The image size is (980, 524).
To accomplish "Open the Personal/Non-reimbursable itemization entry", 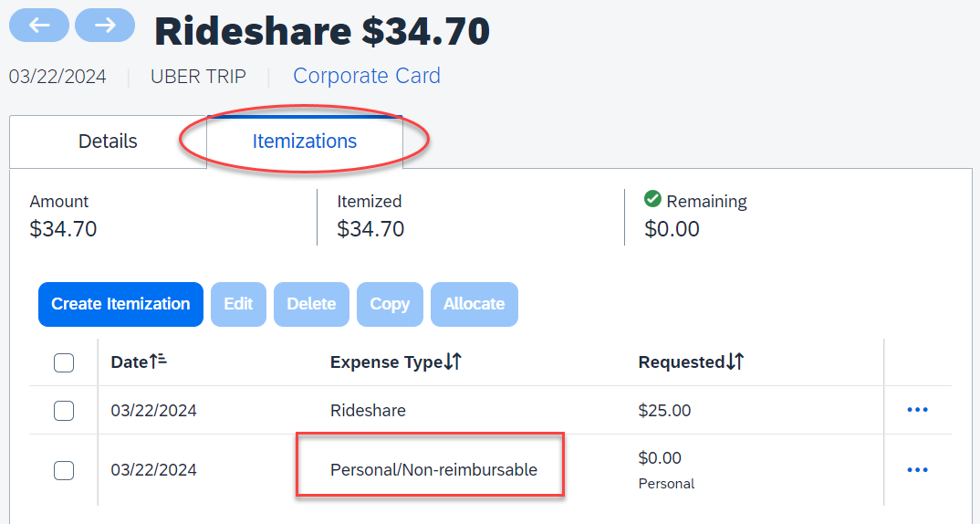I will [433, 470].
